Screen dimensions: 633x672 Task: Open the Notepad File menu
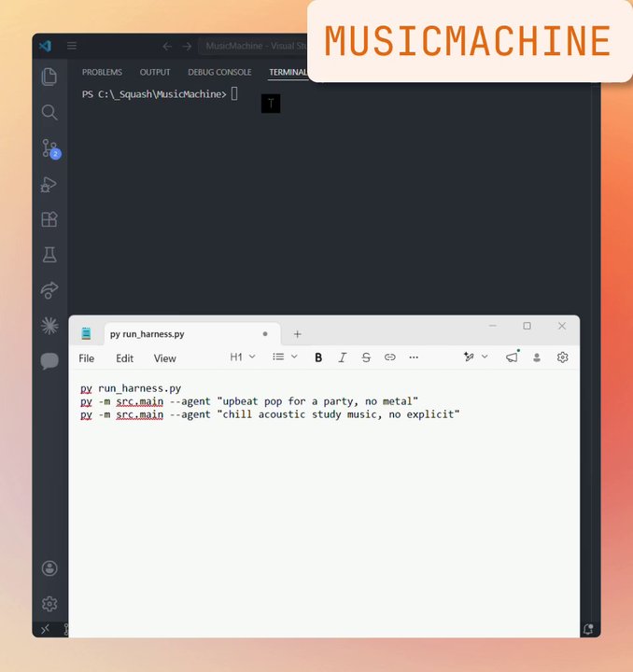(x=86, y=358)
